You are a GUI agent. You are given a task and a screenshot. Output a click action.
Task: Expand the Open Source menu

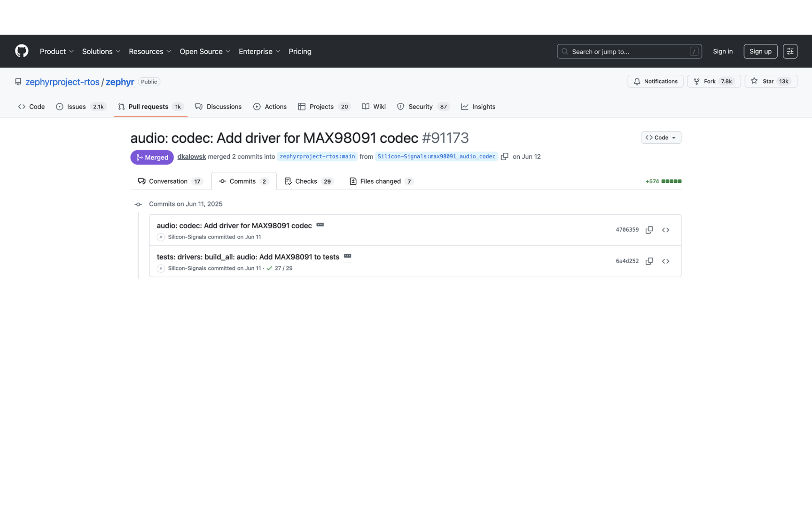205,51
